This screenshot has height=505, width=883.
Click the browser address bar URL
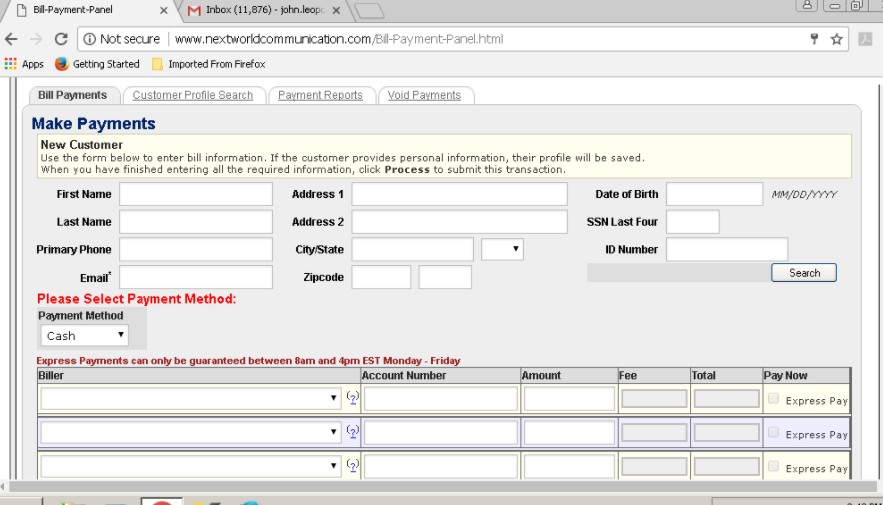coord(339,39)
